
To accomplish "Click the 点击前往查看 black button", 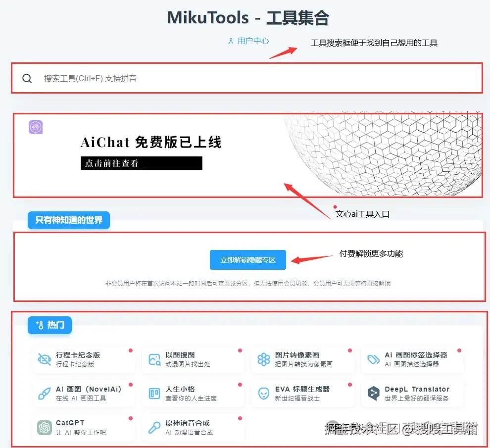I will pos(141,163).
